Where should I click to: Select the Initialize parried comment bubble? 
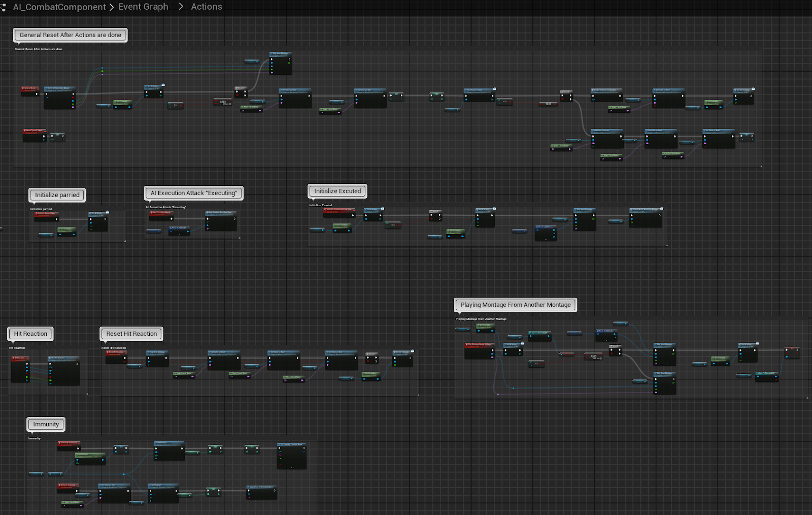tap(57, 195)
